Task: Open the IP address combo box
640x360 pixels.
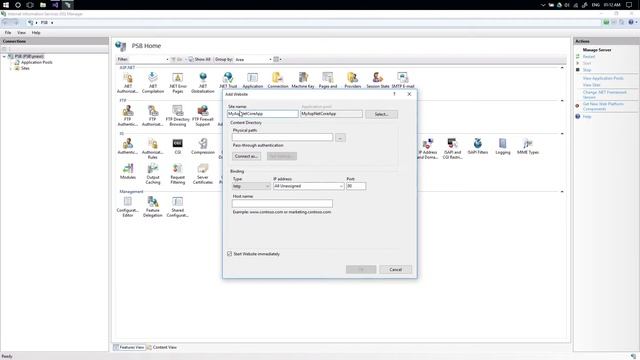Action: tap(309, 186)
